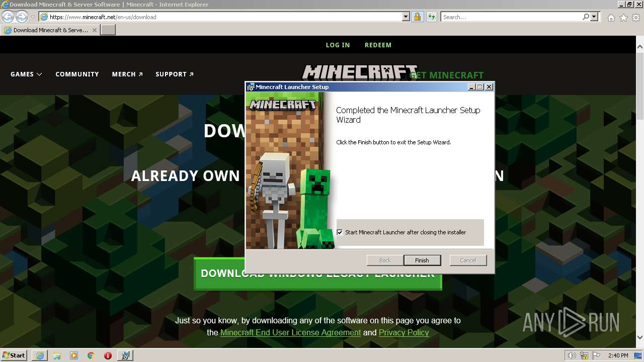Click the taskbar clock showing 2:40 PM
Viewport: 644px width, 362px height.
pos(618,355)
